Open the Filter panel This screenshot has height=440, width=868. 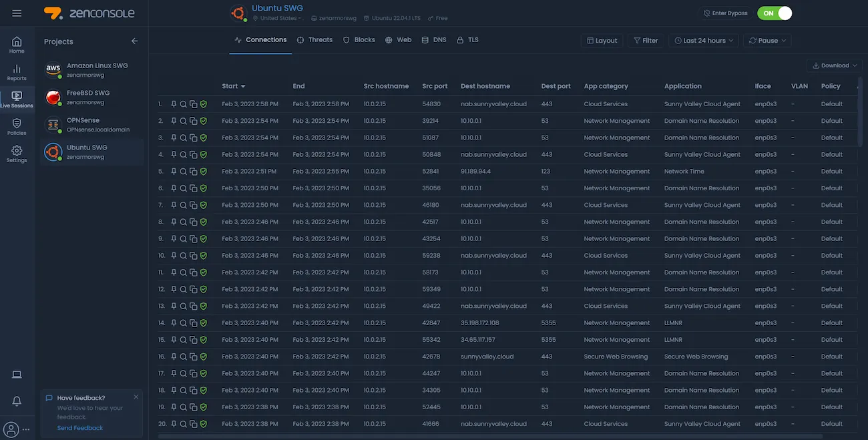pyautogui.click(x=646, y=41)
